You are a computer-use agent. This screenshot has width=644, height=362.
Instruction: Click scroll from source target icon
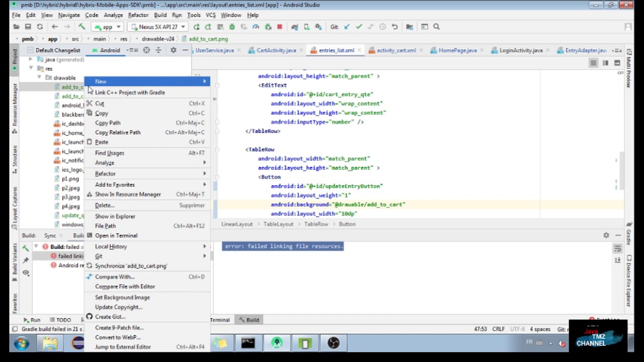(146, 50)
